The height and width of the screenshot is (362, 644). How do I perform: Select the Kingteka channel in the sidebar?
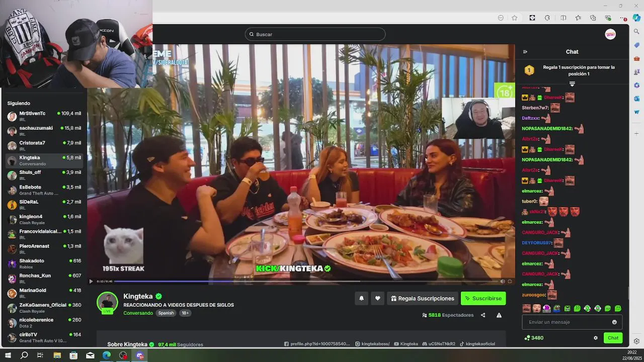click(44, 160)
